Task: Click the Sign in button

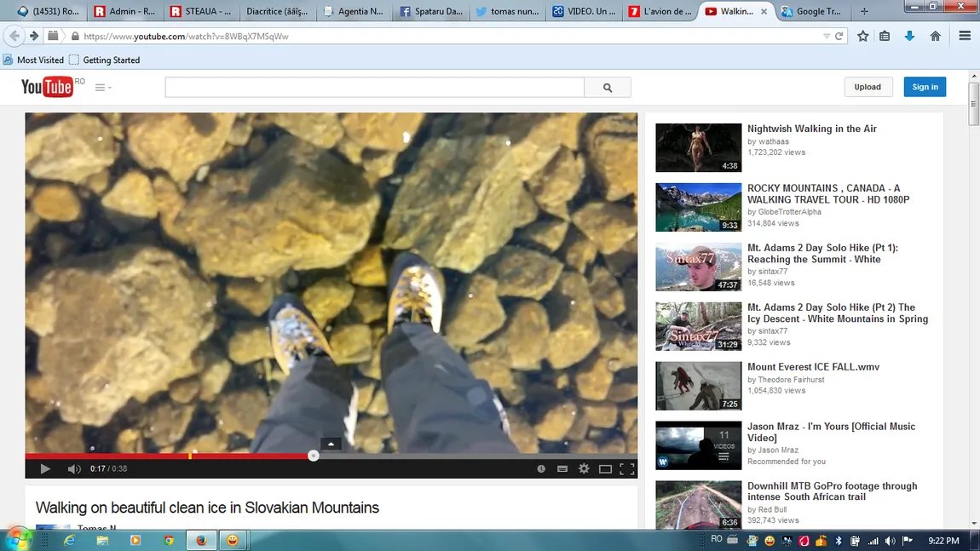Action: (x=925, y=87)
